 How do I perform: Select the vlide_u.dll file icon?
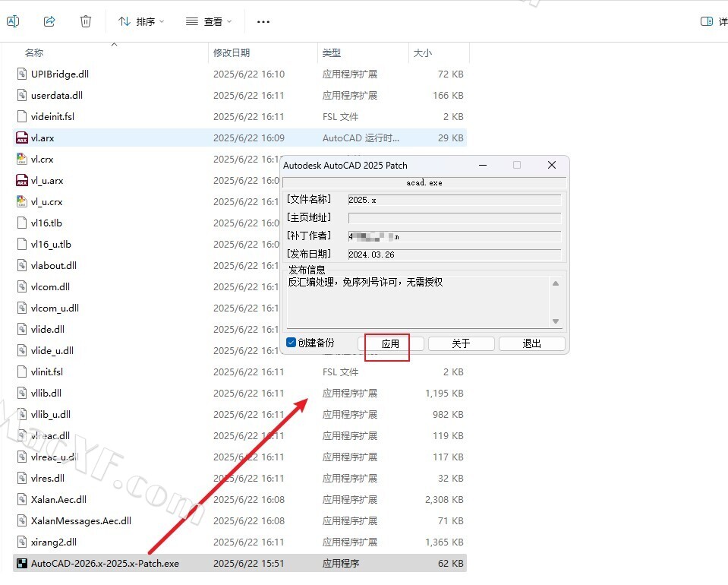pyautogui.click(x=22, y=350)
